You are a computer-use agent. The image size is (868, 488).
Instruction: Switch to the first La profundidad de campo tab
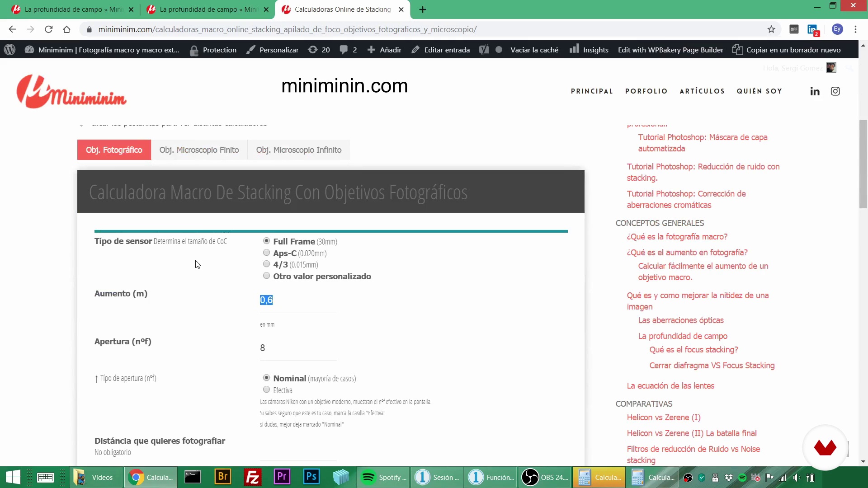(72, 9)
